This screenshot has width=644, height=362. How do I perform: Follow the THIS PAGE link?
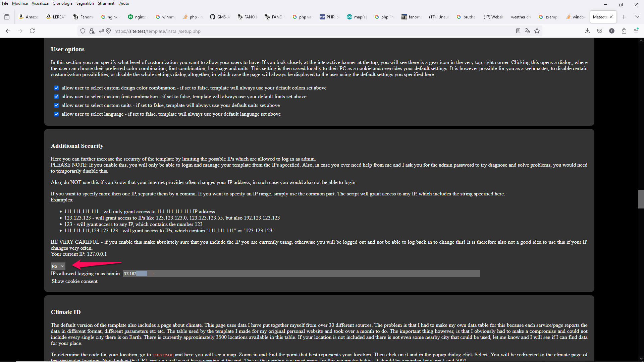point(163,355)
